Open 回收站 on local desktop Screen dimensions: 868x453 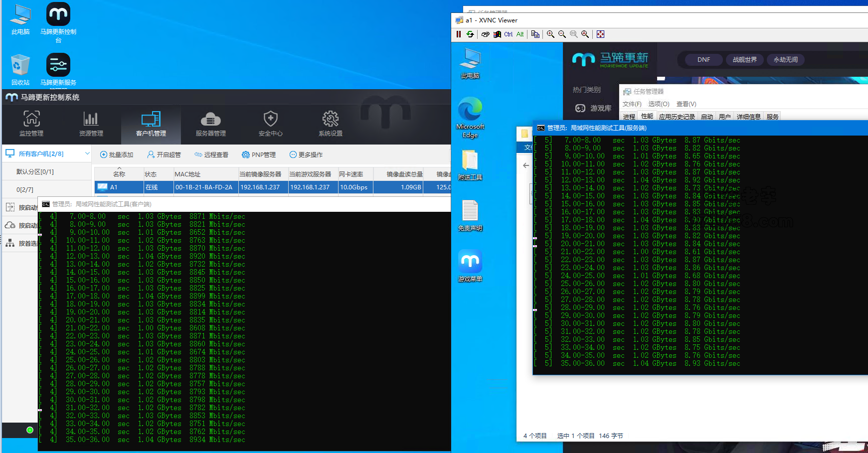[20, 70]
